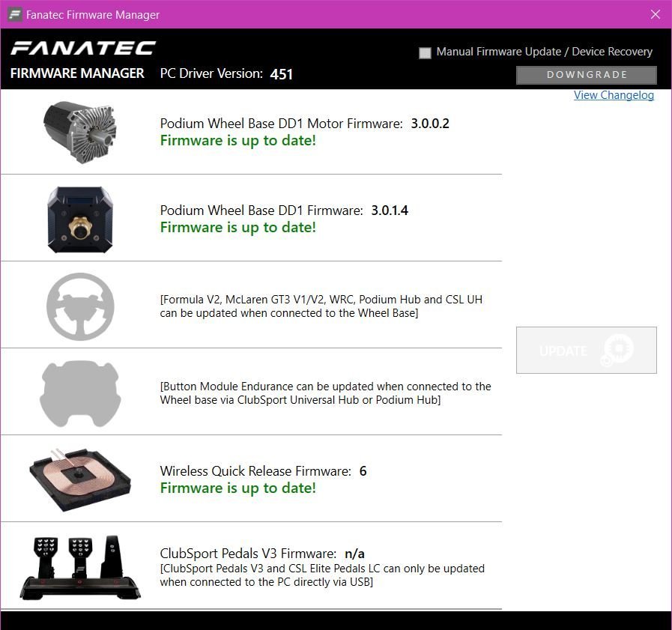Click the Fanatec app icon in title bar
672x630 pixels.
pyautogui.click(x=14, y=15)
